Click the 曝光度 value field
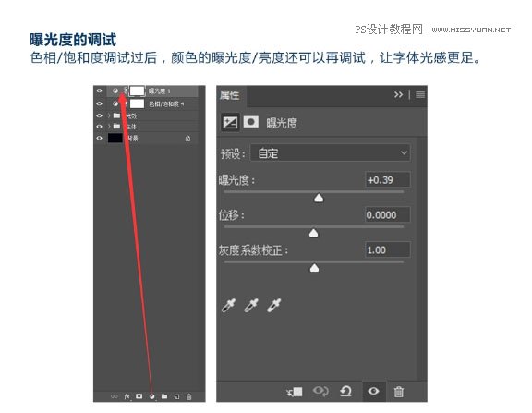The image size is (532, 413). (388, 180)
